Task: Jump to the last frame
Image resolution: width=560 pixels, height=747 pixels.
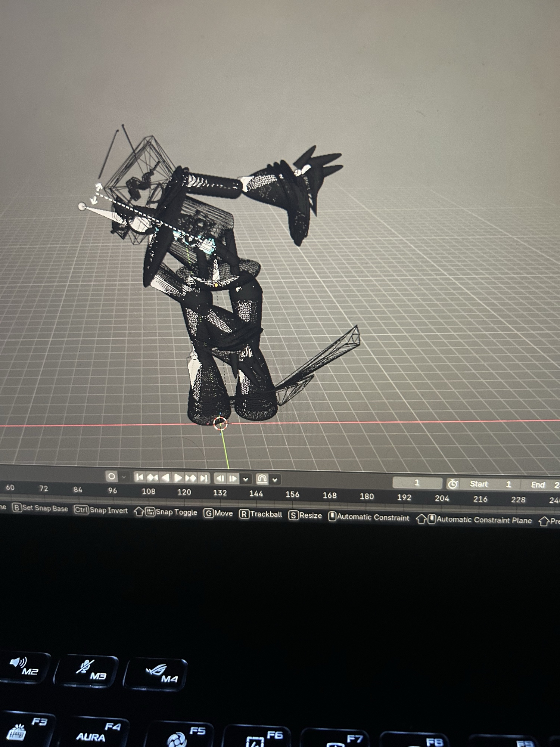Action: point(203,478)
